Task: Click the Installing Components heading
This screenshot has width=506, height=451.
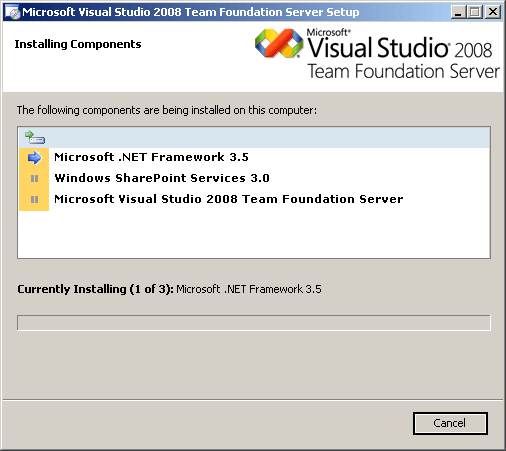Action: [x=78, y=44]
